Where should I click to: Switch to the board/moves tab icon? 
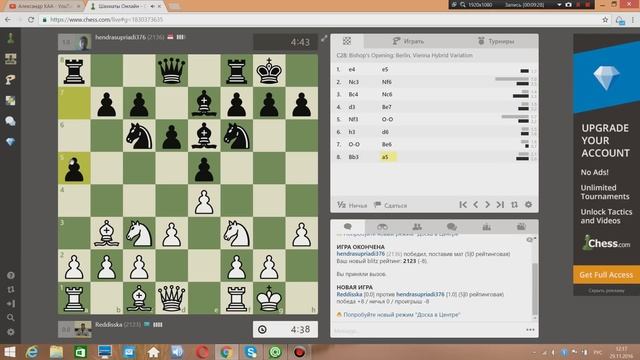(x=347, y=41)
